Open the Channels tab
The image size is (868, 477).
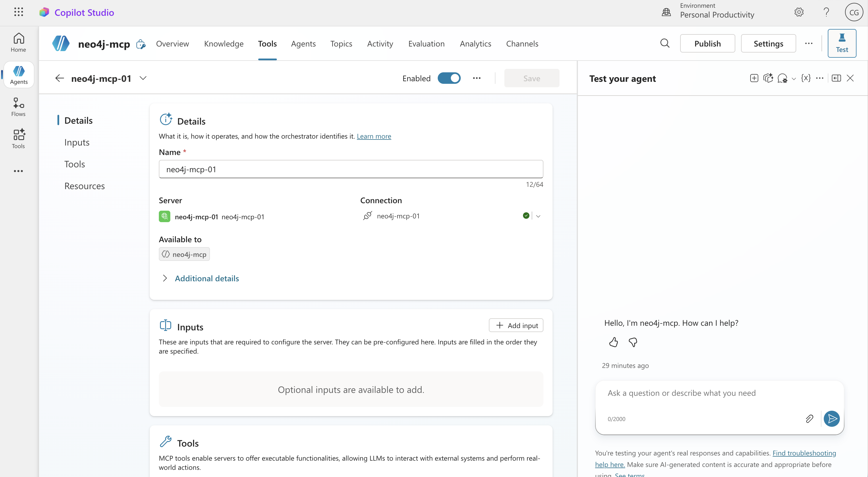(522, 43)
